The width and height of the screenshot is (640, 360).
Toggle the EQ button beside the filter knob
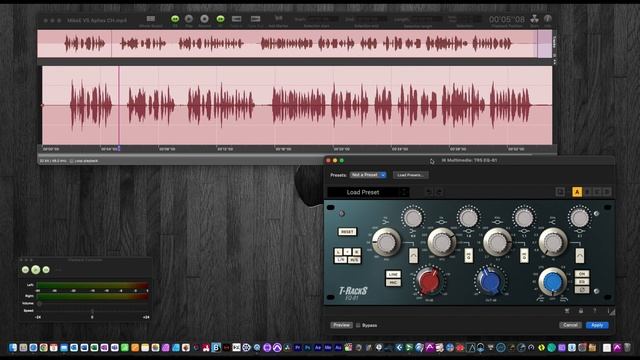pos(582,282)
